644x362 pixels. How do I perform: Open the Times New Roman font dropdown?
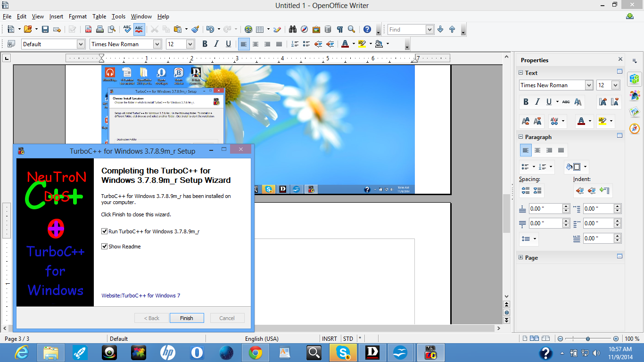(x=157, y=44)
